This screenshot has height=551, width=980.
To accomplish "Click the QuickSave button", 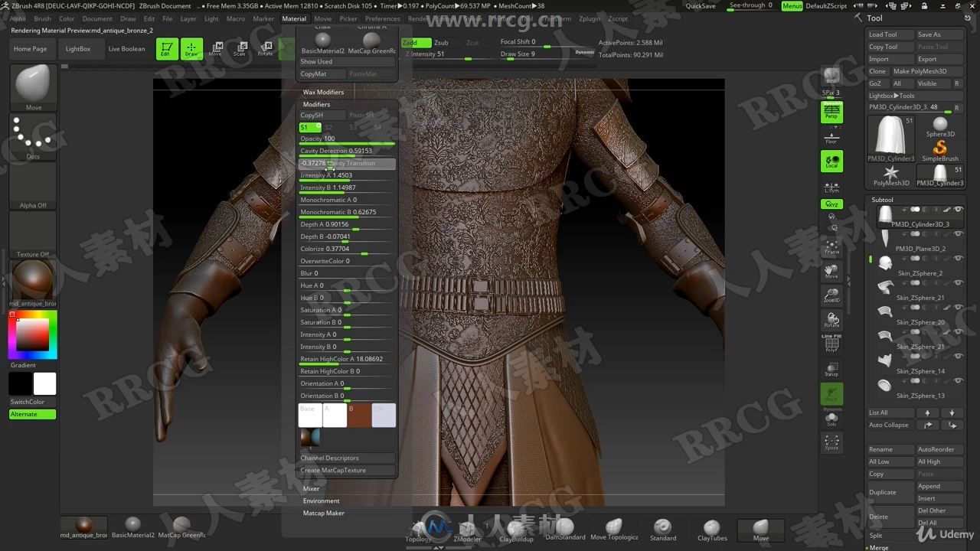I will [x=701, y=6].
